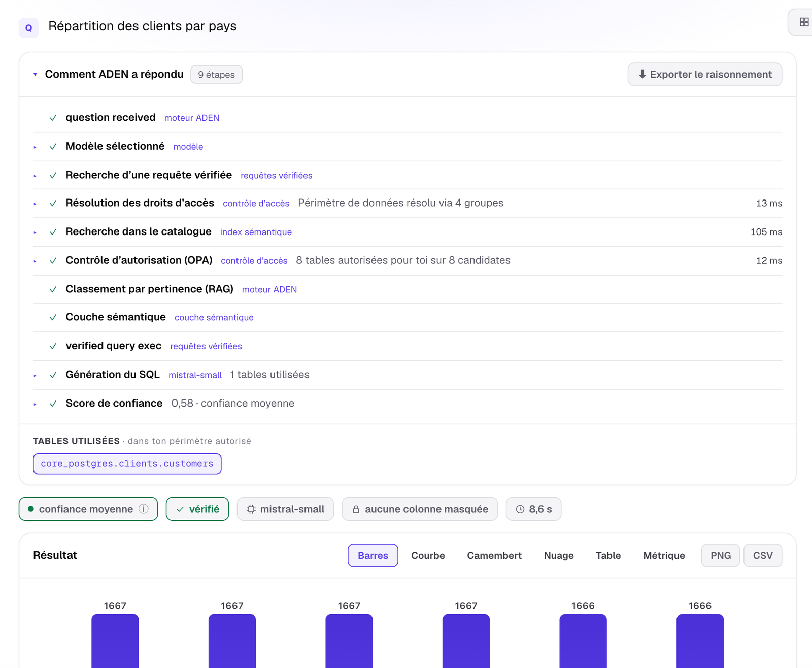Click the vérifié badge
Screen dimensions: 812x668
[x=197, y=509]
